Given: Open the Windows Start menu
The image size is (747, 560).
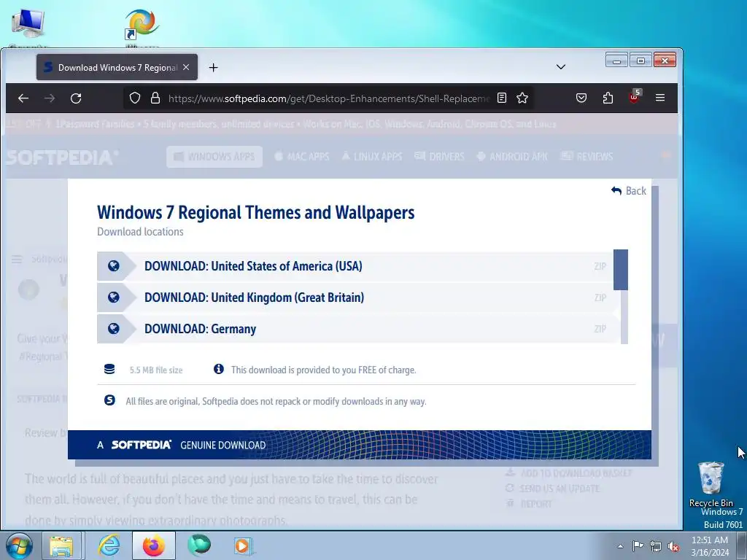Looking at the screenshot, I should pos(19,545).
